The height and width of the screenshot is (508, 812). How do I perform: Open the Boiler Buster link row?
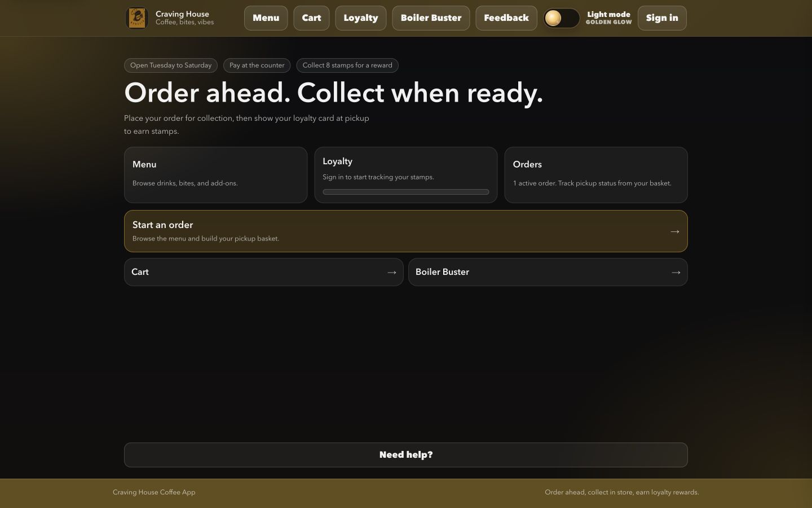point(548,272)
